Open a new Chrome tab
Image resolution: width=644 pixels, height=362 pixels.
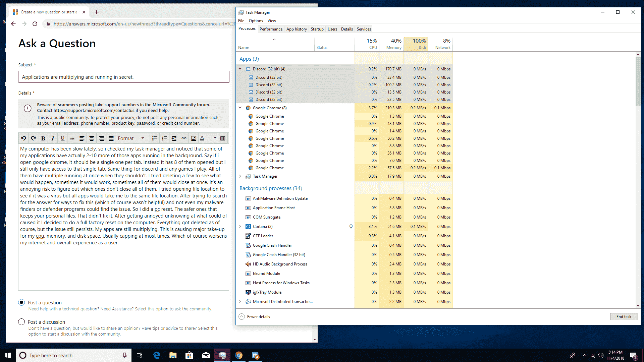pyautogui.click(x=97, y=12)
